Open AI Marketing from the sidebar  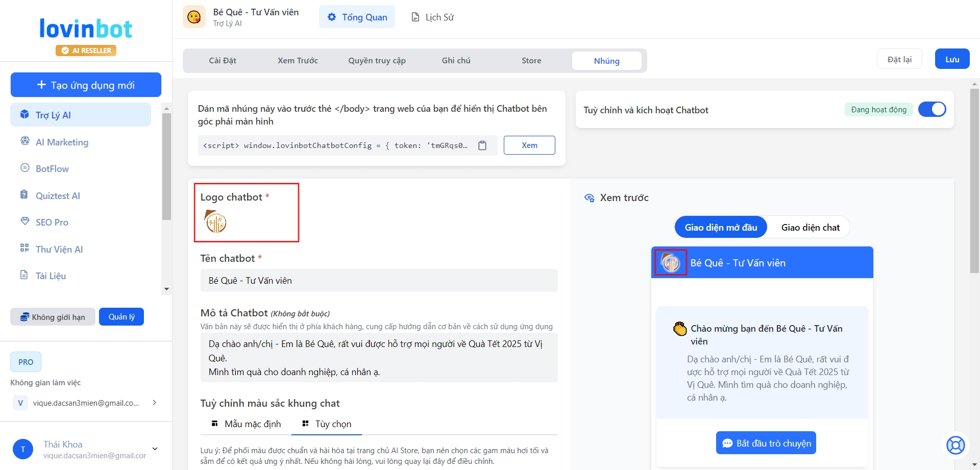tap(62, 142)
